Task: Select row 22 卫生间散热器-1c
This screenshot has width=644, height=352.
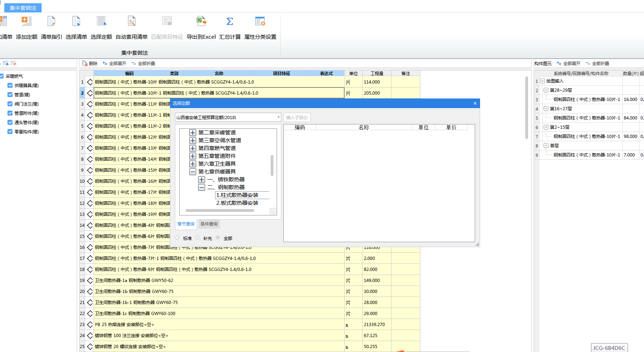Action: 219,314
